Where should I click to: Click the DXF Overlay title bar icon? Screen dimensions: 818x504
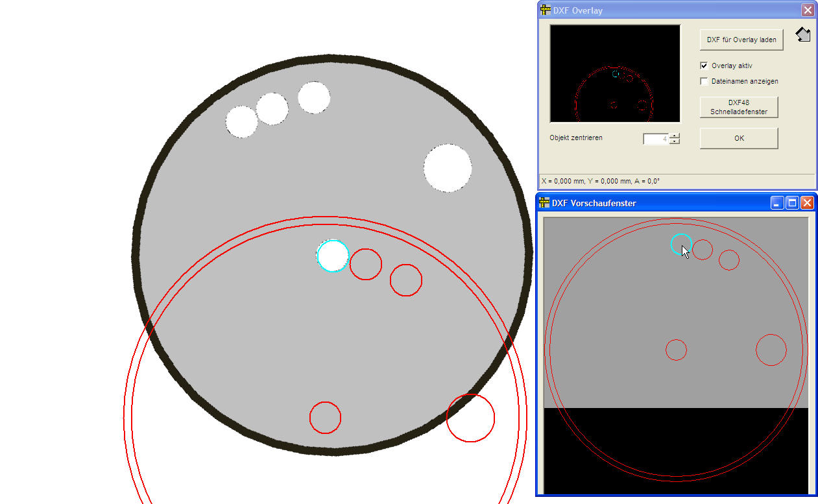click(546, 10)
